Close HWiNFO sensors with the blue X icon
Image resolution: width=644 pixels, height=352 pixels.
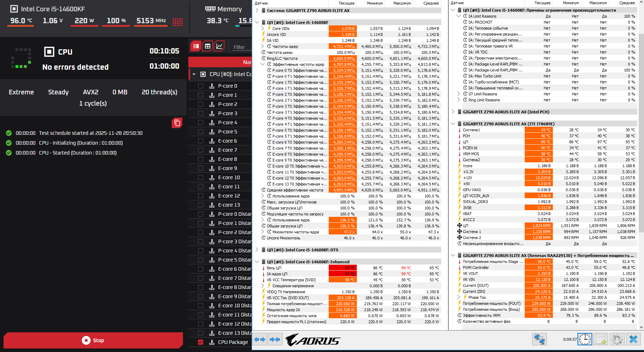coord(633,339)
